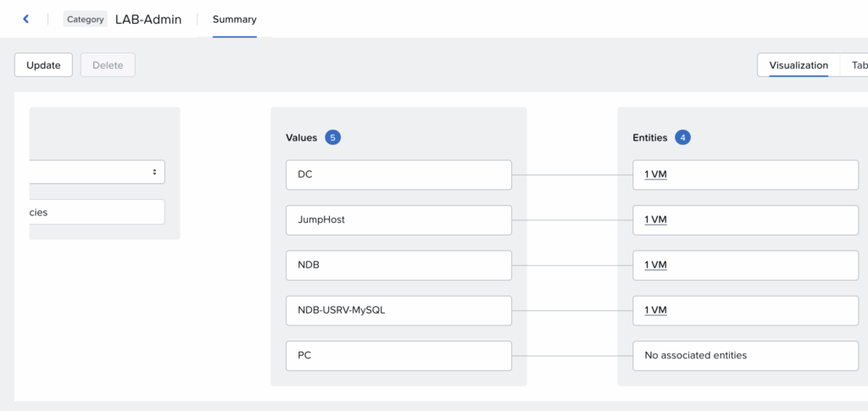Open the dropdown in the left panel

click(97, 172)
